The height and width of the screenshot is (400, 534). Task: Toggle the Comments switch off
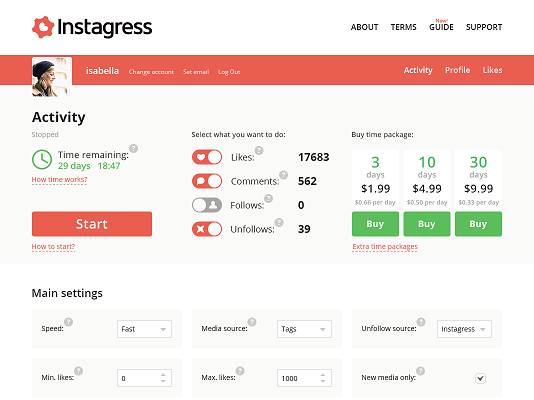point(207,181)
